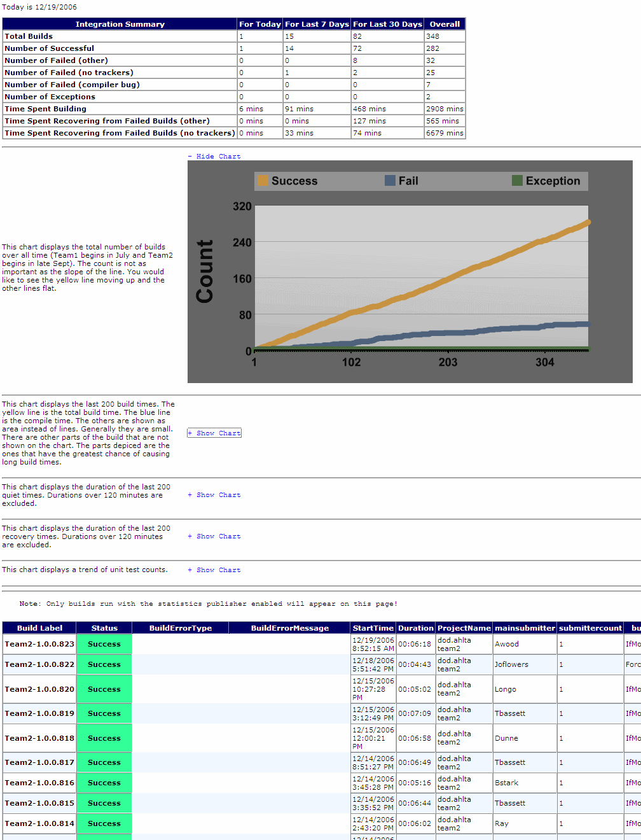The height and width of the screenshot is (840, 641).
Task: Click the mainsubmitter column header
Action: point(525,628)
